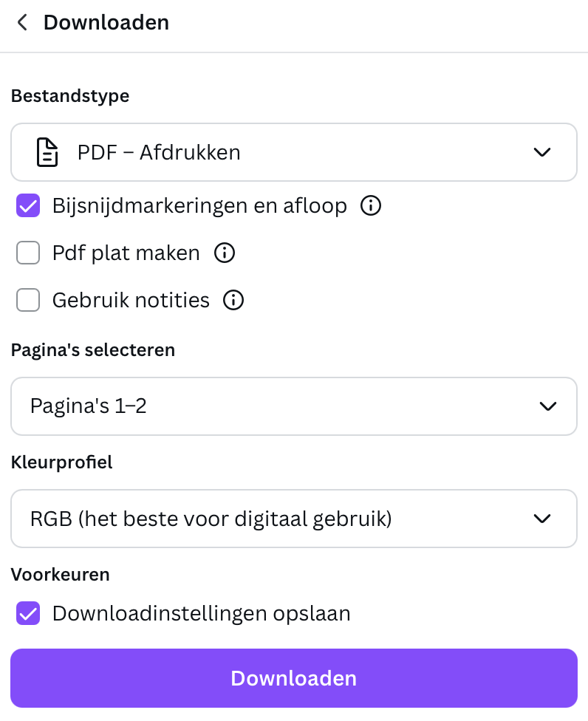Uncheck Bijsnijdmarkeringen en afloop

(x=27, y=205)
